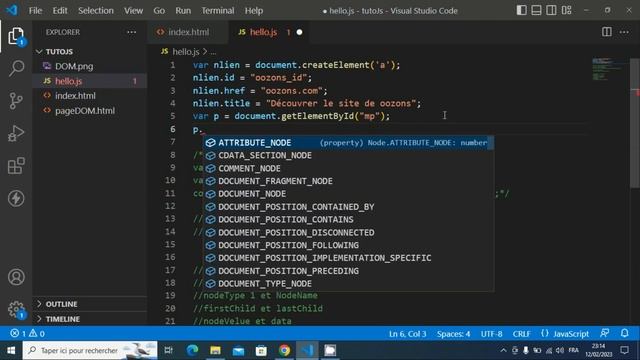Click Ln 6, Col 3 in status bar
This screenshot has width=640, height=360.
(407, 334)
